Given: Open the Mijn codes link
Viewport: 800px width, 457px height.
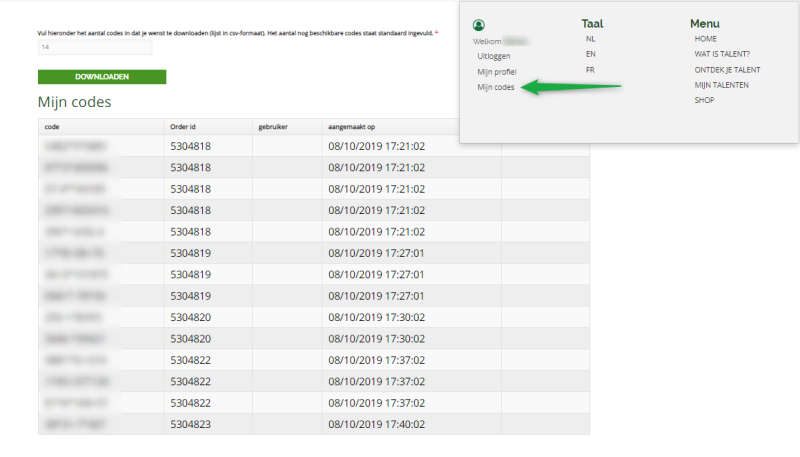Looking at the screenshot, I should click(x=496, y=88).
